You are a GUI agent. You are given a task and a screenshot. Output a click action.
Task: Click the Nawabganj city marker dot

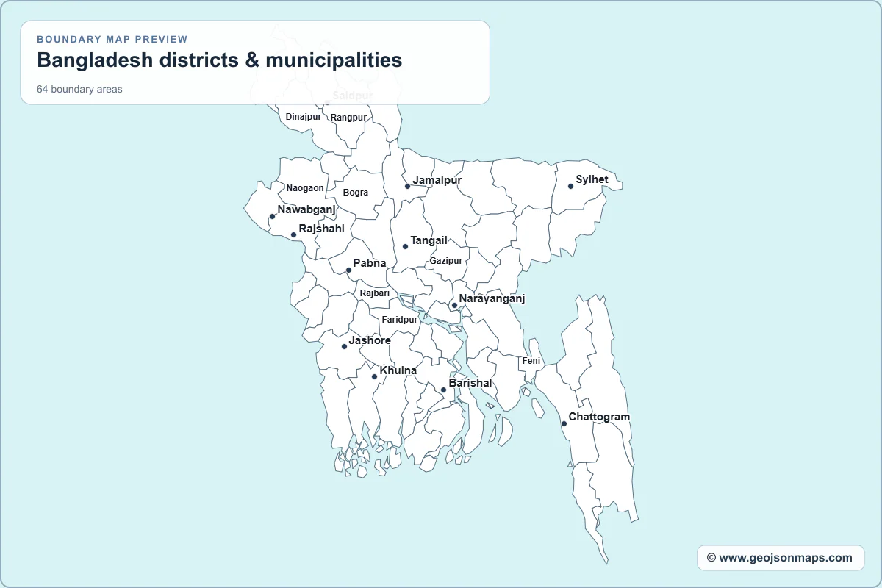(272, 216)
